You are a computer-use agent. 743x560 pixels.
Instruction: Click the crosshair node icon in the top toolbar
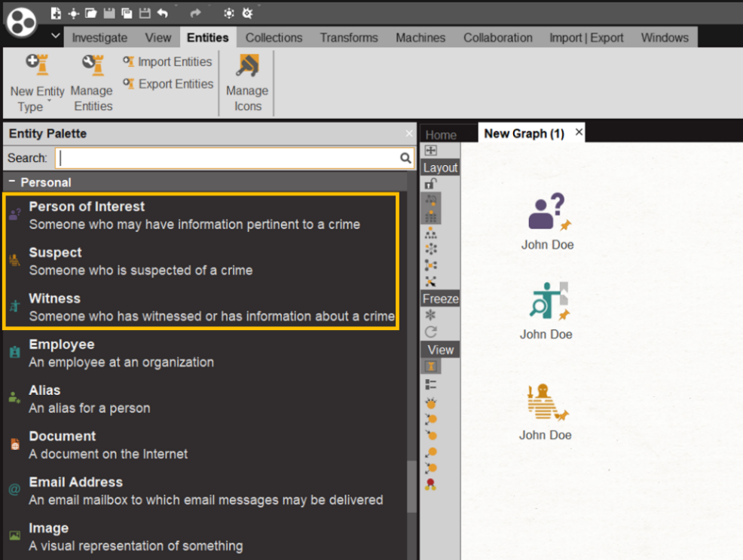click(73, 14)
